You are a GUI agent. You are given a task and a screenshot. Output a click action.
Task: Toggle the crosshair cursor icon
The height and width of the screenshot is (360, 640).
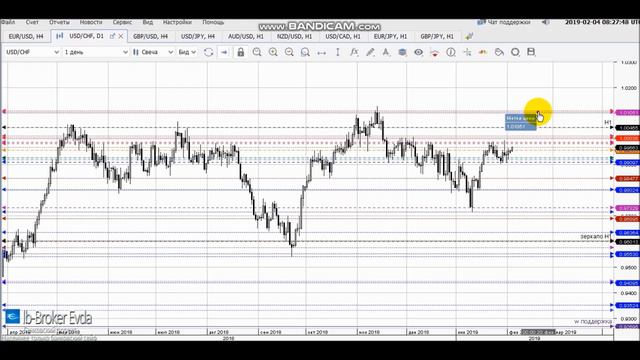(x=467, y=52)
